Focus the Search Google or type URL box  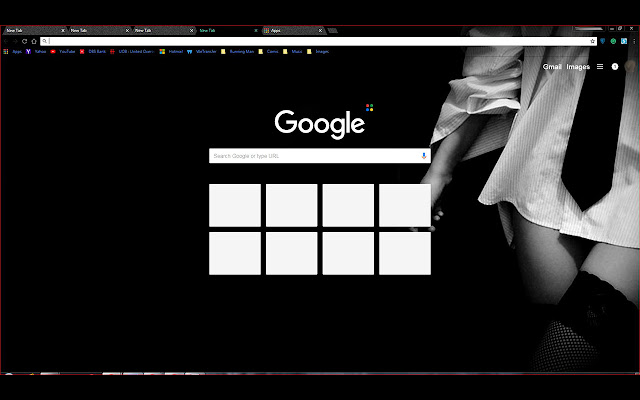point(320,156)
